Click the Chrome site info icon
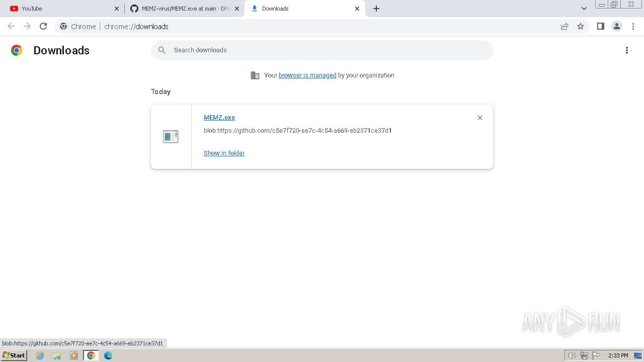Screen dimensions: 644x362 (63, 26)
